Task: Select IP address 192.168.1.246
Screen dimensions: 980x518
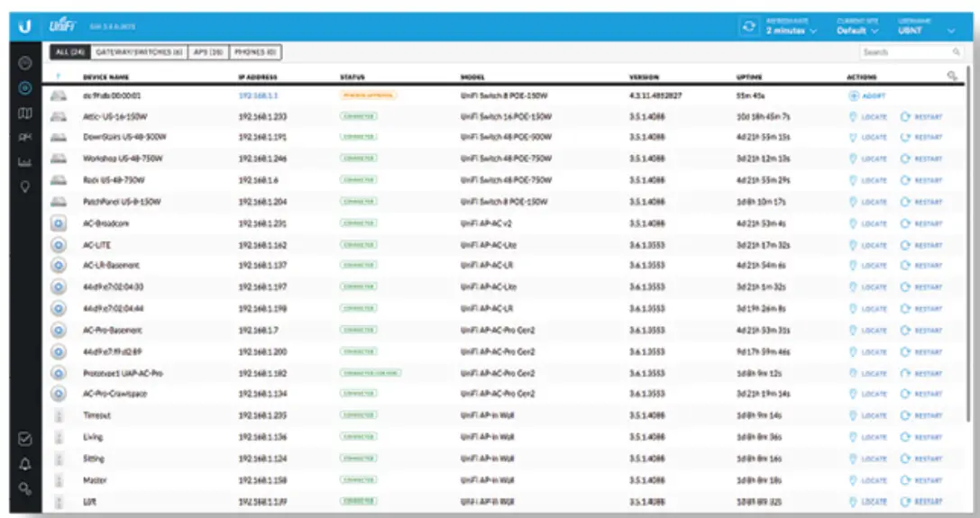Action: (x=262, y=159)
